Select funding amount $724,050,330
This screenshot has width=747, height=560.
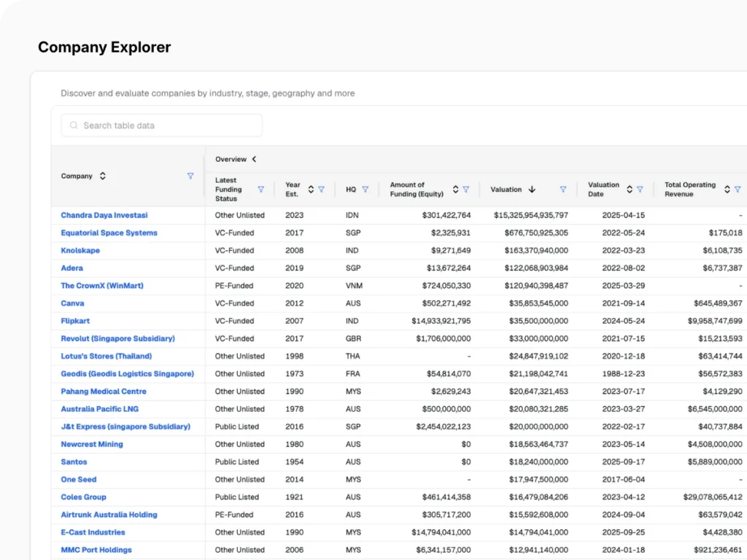446,286
